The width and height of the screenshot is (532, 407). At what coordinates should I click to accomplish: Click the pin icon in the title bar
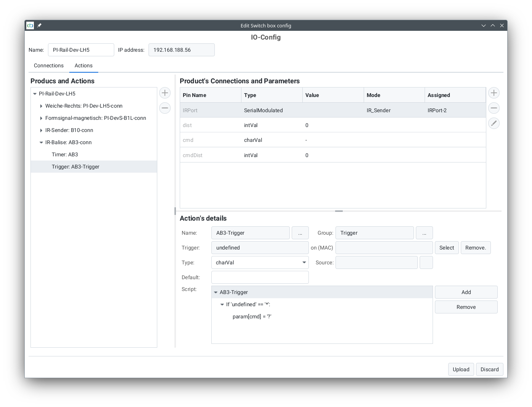click(39, 25)
